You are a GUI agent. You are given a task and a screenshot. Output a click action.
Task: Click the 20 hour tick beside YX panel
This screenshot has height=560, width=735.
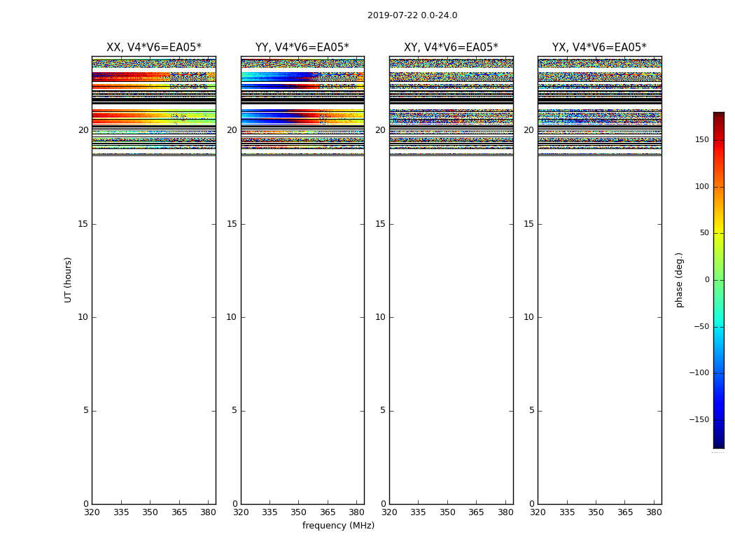(x=528, y=130)
